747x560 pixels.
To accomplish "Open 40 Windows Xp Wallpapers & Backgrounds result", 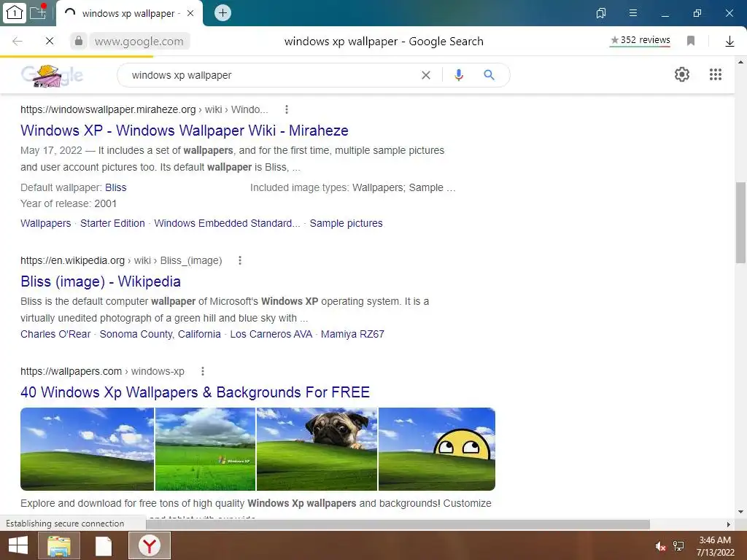I will pyautogui.click(x=195, y=392).
